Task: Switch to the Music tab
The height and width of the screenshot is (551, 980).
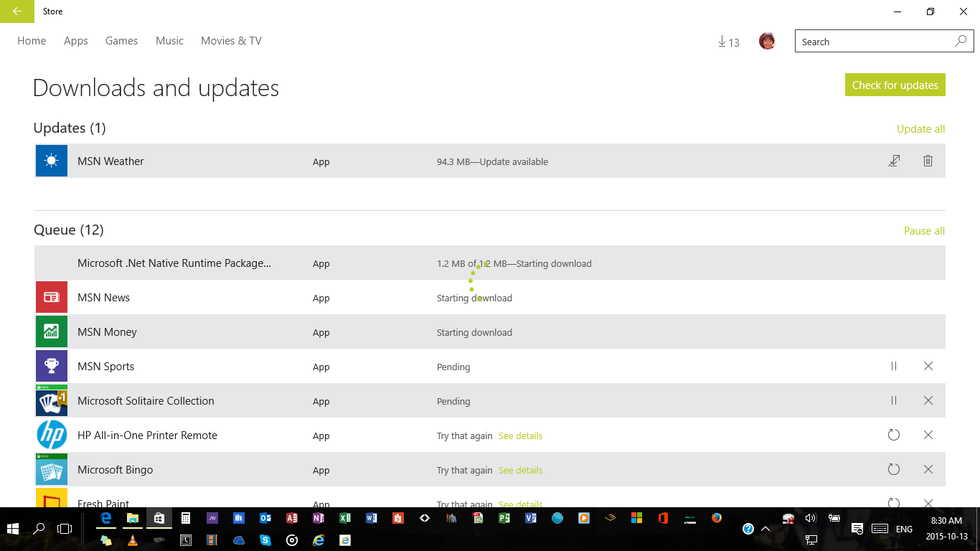Action: point(170,41)
